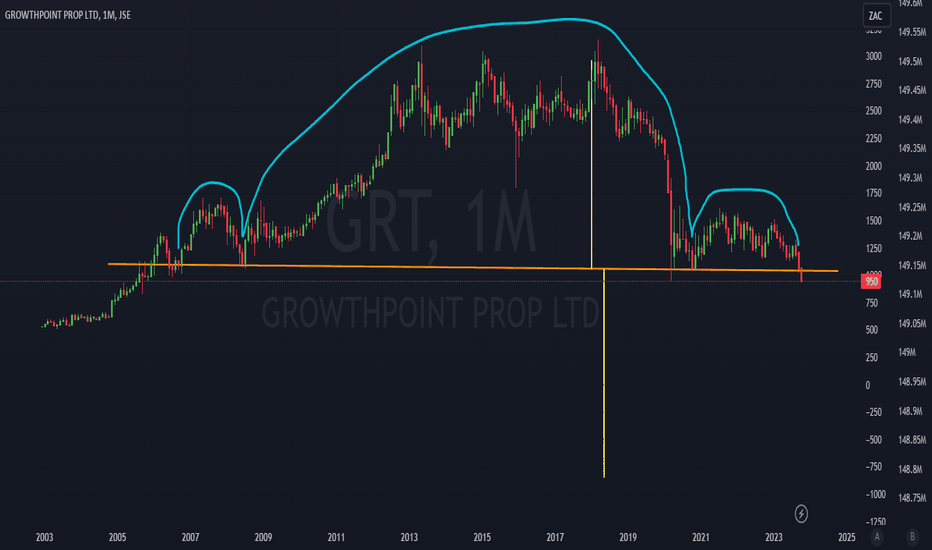Screen dimensions: 932x550
Task: Click 149.4M on the right scale
Action: [x=910, y=120]
